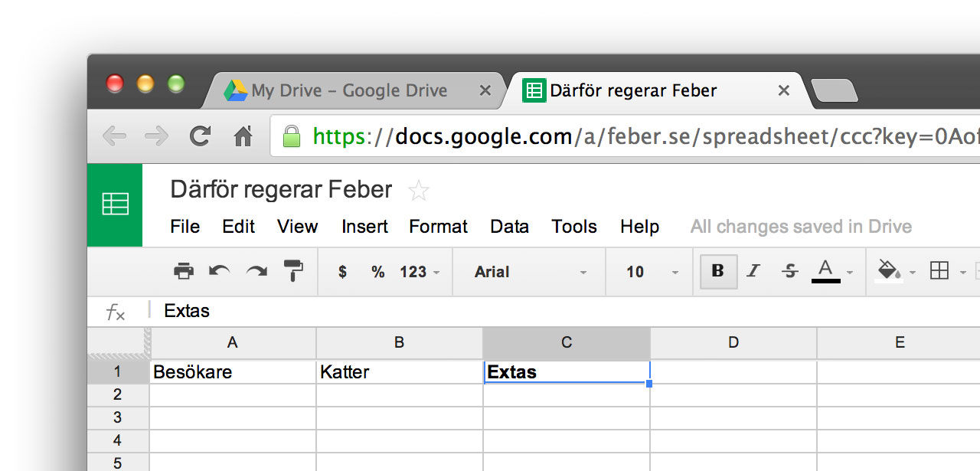Click the browser Home icon
Screen dimensions: 980x471
(243, 136)
